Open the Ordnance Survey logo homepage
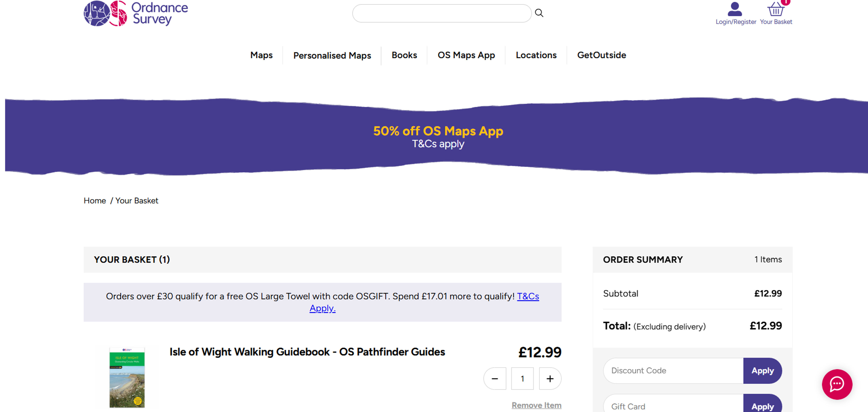 click(x=136, y=14)
